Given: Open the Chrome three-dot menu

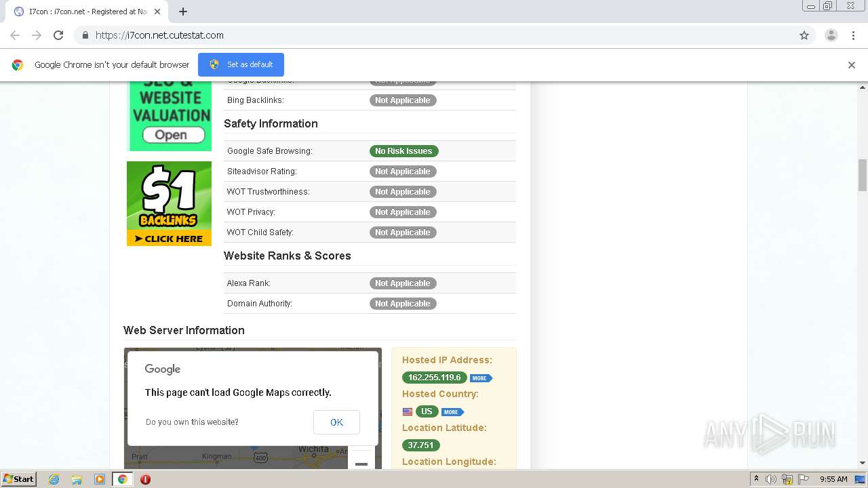Looking at the screenshot, I should (853, 35).
